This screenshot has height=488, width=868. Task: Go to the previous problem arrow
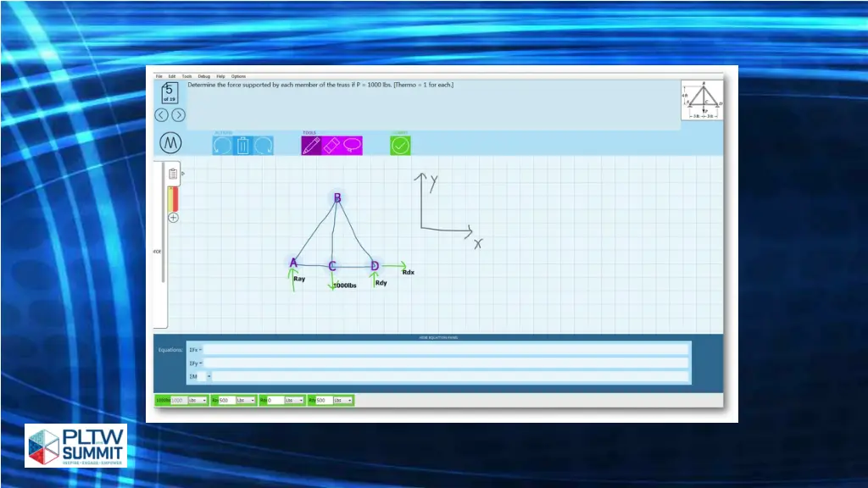[161, 115]
